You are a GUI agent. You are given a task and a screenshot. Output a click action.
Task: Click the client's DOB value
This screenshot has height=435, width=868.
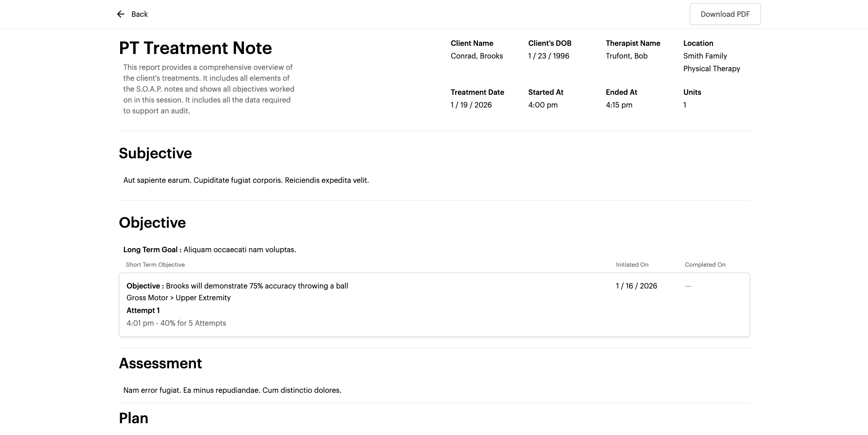click(x=548, y=56)
